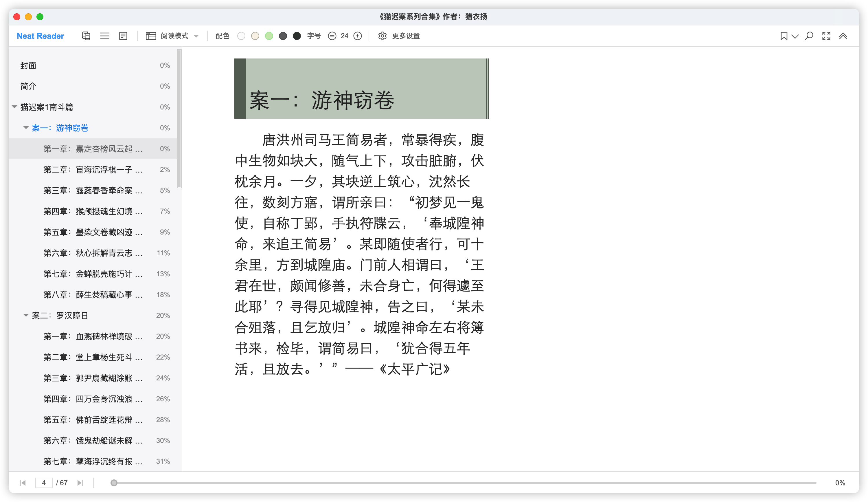Click the page number input field
Viewport: 868px width, 502px height.
[x=44, y=483]
